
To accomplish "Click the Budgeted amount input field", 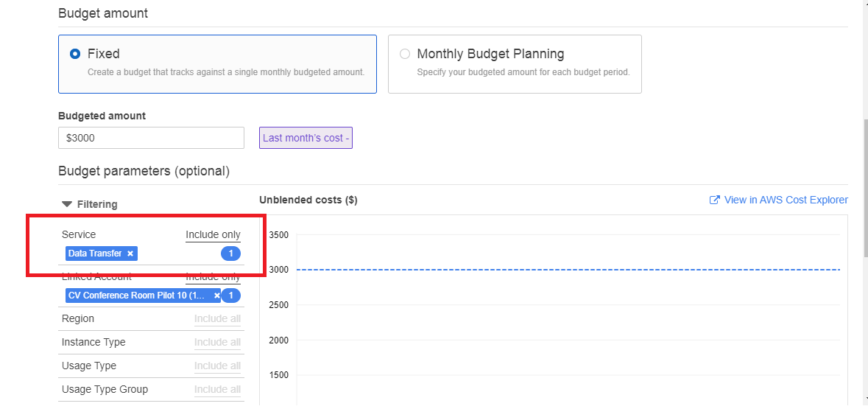I will click(x=151, y=138).
